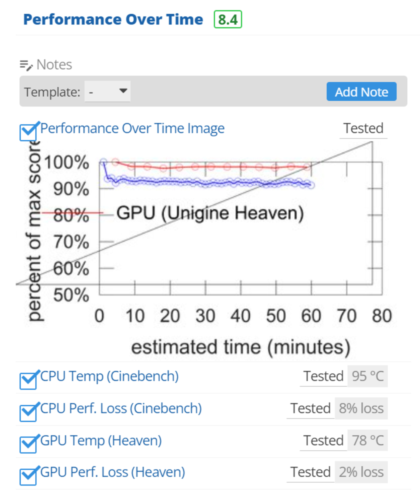The height and width of the screenshot is (504, 420).
Task: Click the GPU Perf. Loss (Heaven) link
Action: [x=113, y=472]
